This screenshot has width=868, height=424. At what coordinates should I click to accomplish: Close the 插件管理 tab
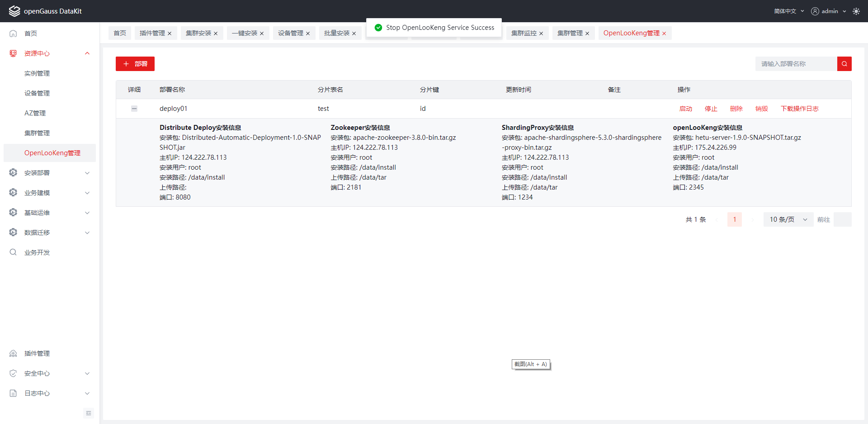(170, 33)
